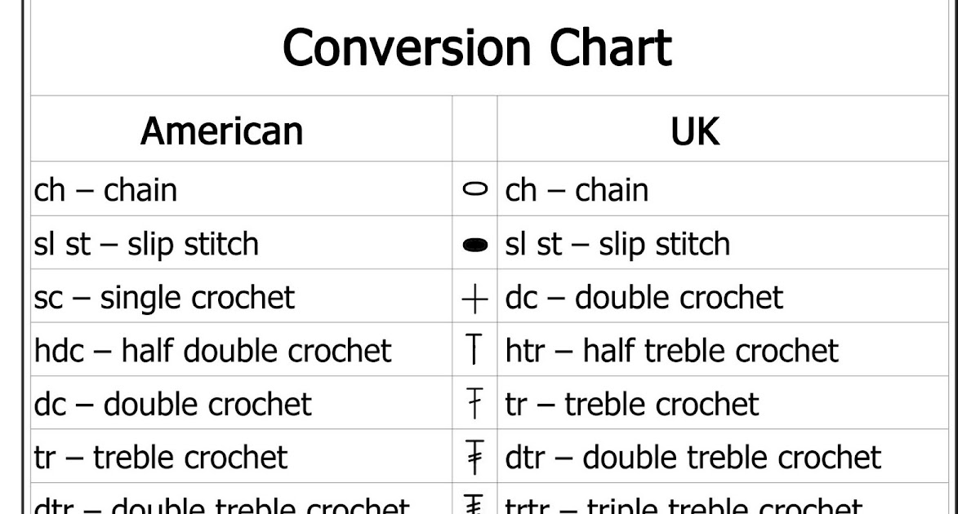
Task: Select 'tr – treble crochet' in the UK column
Action: tap(632, 404)
